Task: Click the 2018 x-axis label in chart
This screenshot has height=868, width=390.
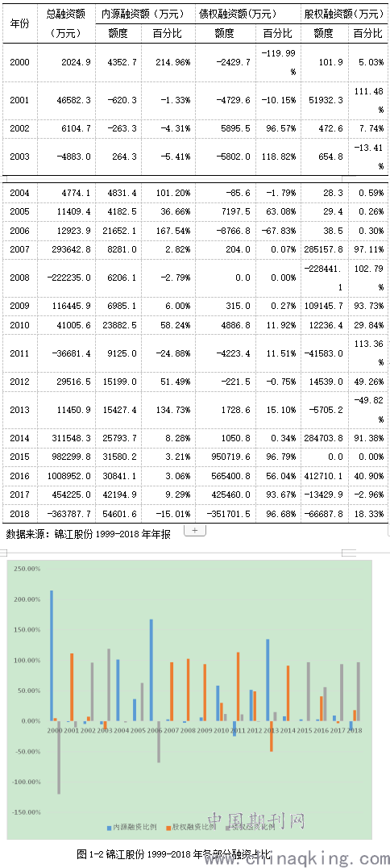Action: point(354,730)
